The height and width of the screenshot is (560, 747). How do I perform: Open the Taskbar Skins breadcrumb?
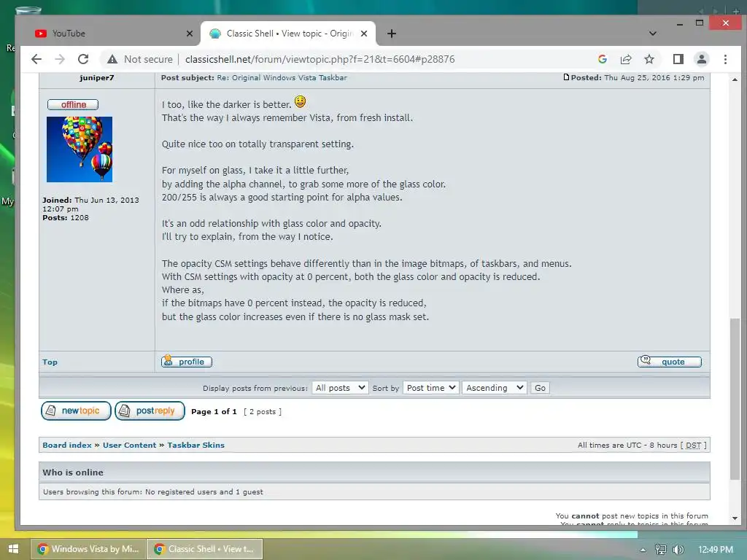(196, 446)
